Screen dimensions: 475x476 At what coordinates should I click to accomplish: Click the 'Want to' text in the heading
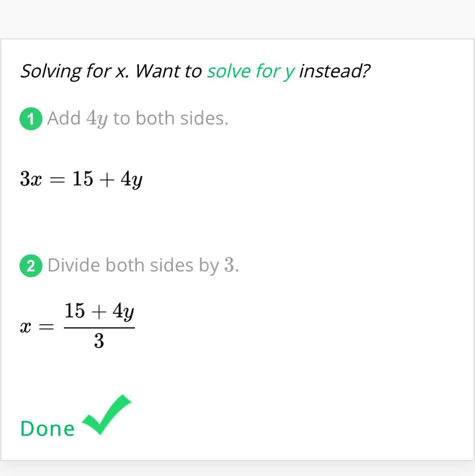coord(169,71)
